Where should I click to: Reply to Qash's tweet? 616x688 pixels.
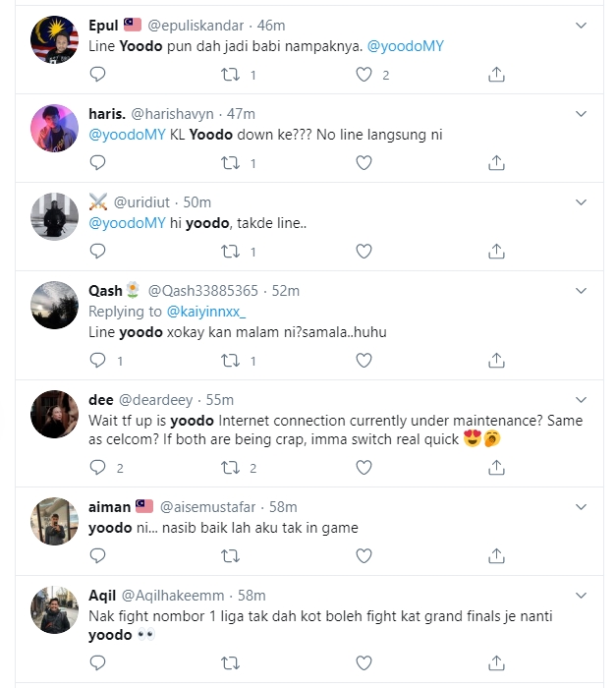96,361
